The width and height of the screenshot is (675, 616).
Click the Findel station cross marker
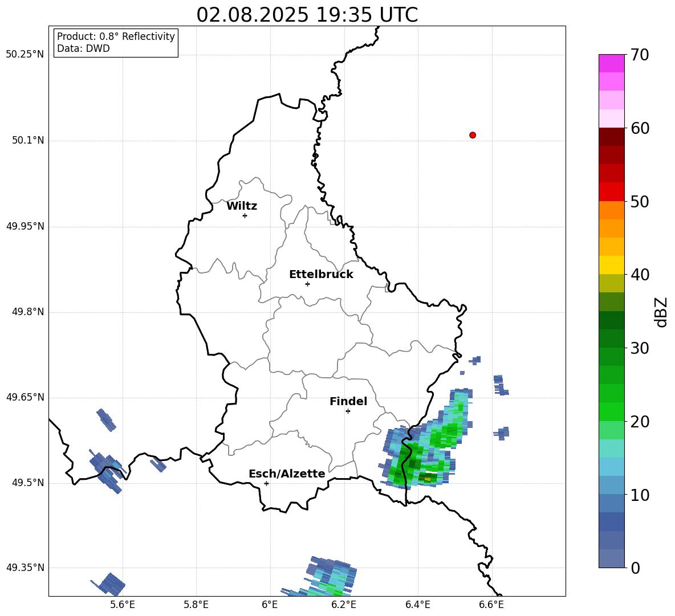tap(348, 411)
